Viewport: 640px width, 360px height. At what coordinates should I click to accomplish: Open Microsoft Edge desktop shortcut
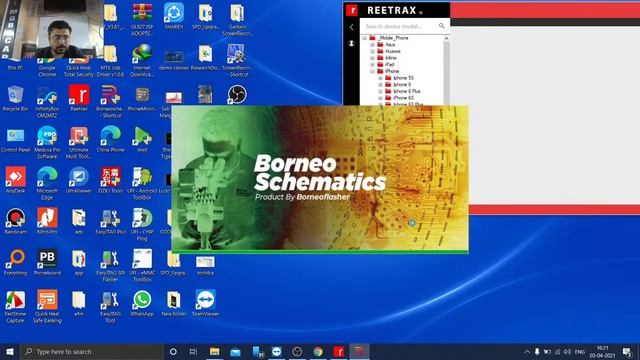(47, 183)
